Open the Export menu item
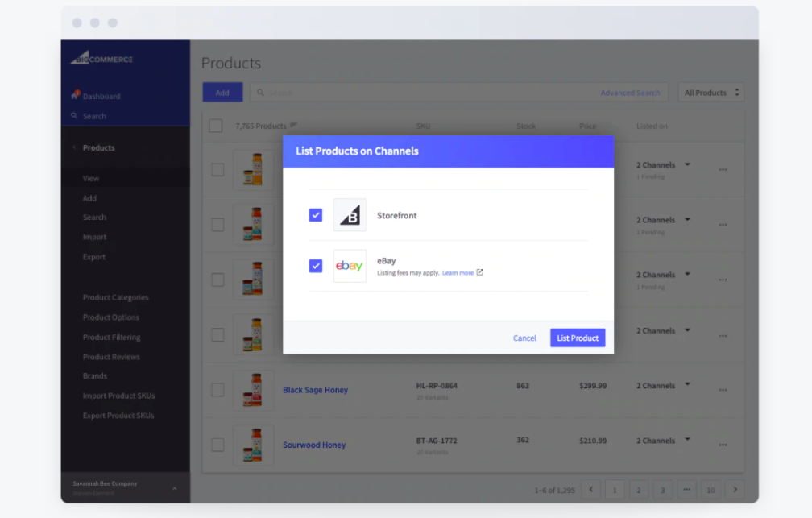Screen dimensions: 812x518 point(93,256)
